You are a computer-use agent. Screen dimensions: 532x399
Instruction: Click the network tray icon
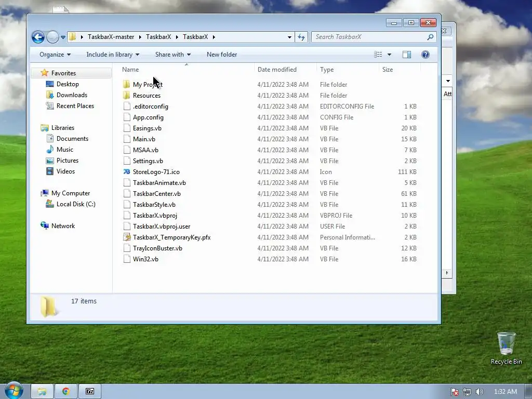coord(467,392)
